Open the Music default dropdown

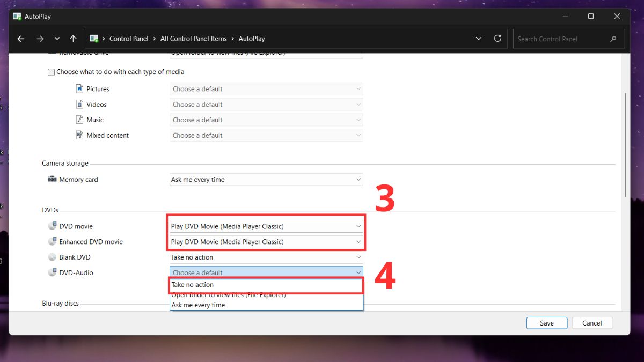coord(266,120)
